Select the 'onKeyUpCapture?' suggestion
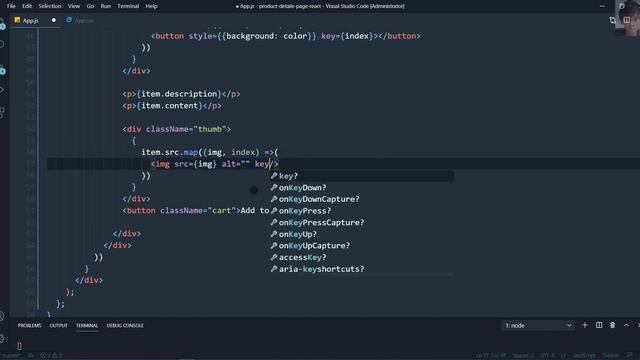This screenshot has height=360, width=640. pyautogui.click(x=361, y=246)
